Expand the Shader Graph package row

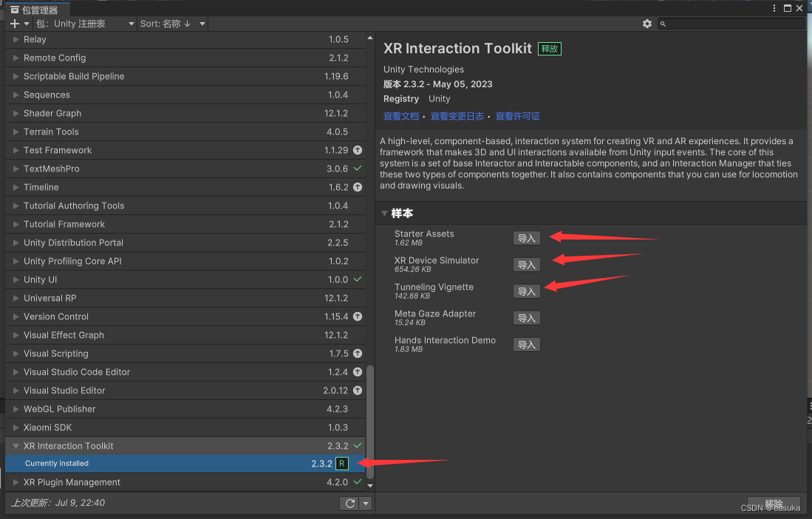coord(16,113)
